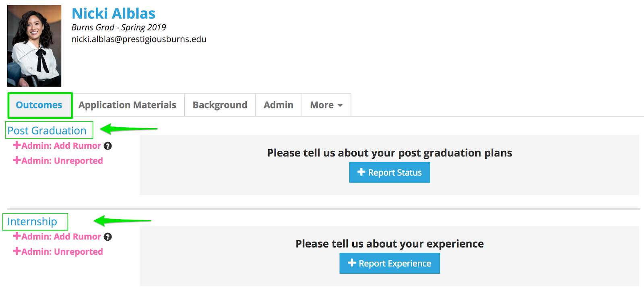Click the post graduation plans prompt heading
The height and width of the screenshot is (291, 644).
pyautogui.click(x=389, y=153)
